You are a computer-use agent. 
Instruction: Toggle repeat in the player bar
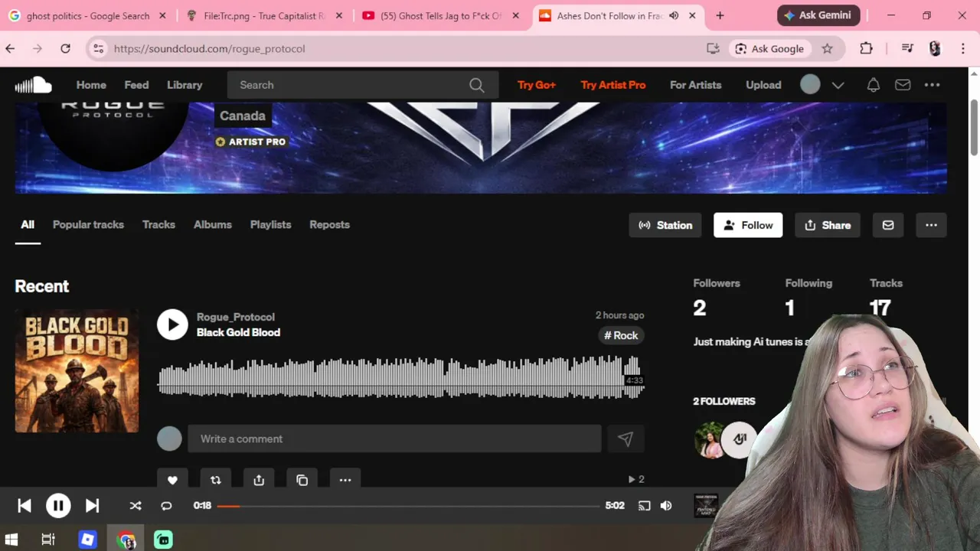(x=166, y=505)
